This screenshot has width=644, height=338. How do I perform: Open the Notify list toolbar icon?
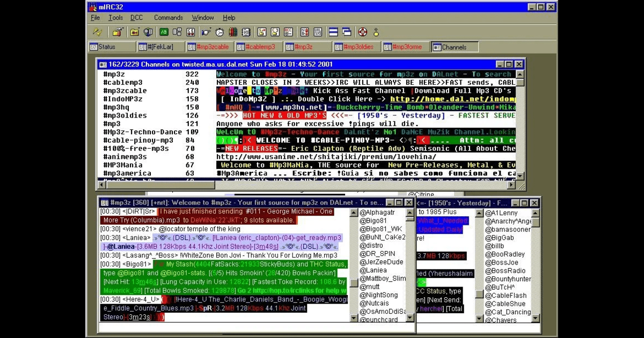point(304,32)
